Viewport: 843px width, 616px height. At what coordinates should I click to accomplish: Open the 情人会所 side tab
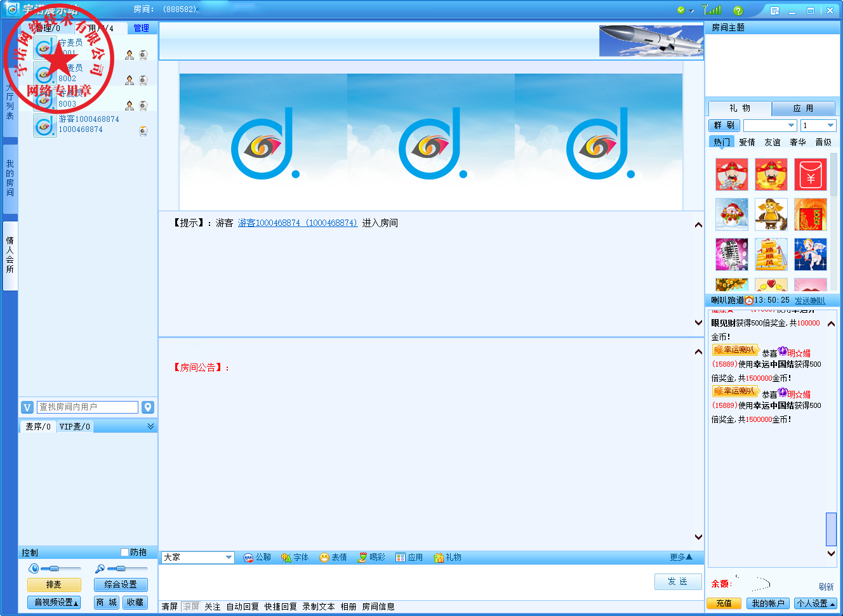[x=10, y=255]
